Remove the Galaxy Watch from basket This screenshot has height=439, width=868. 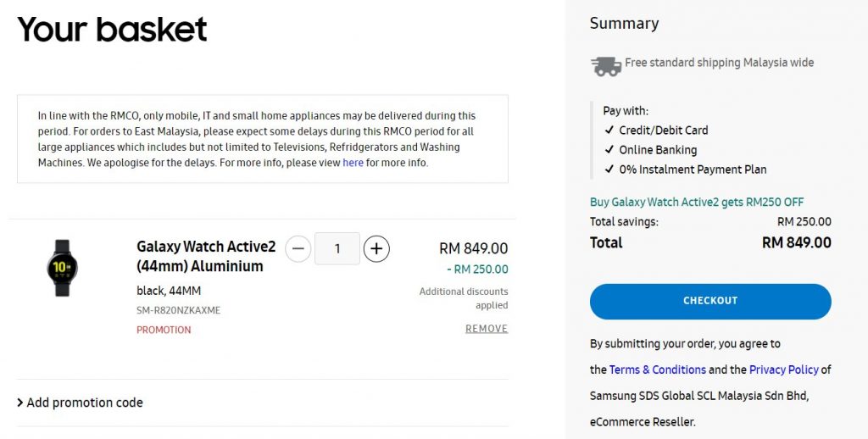point(487,328)
